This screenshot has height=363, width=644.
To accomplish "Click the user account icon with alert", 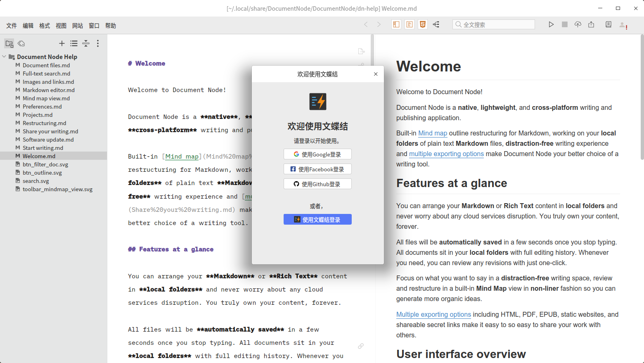I will click(623, 25).
